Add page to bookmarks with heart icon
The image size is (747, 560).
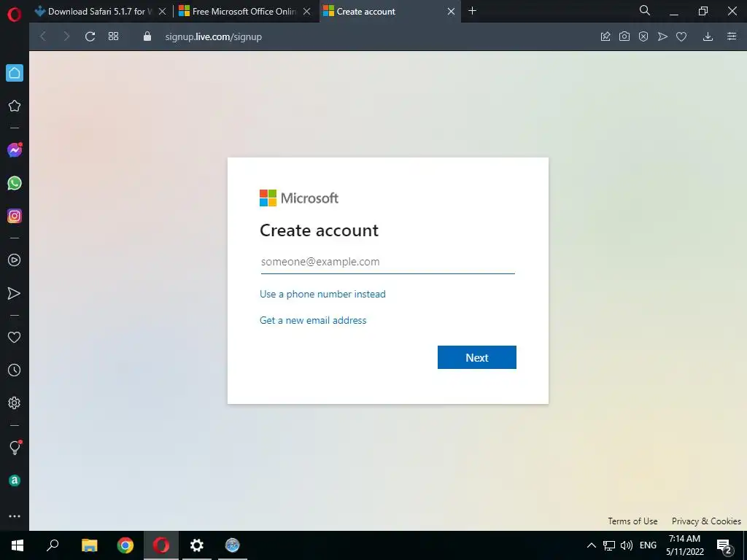click(681, 36)
